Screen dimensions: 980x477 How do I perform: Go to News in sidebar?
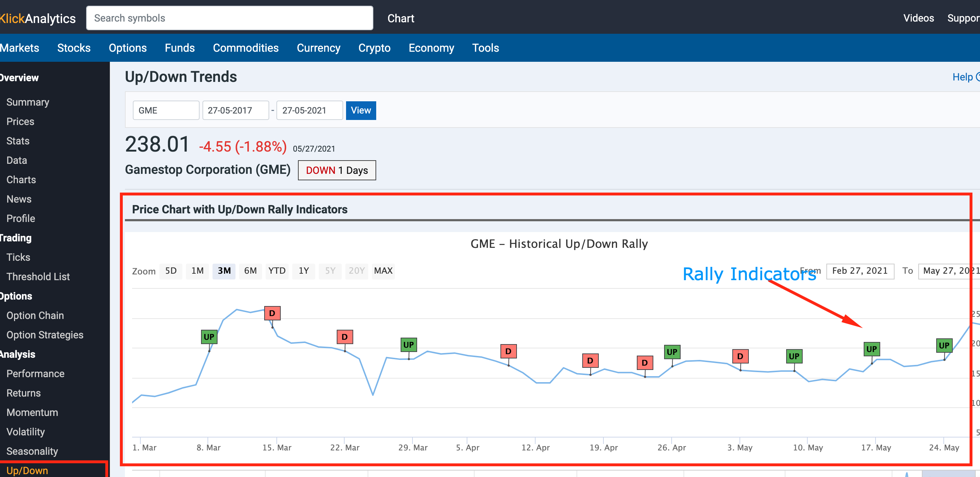[x=19, y=199]
